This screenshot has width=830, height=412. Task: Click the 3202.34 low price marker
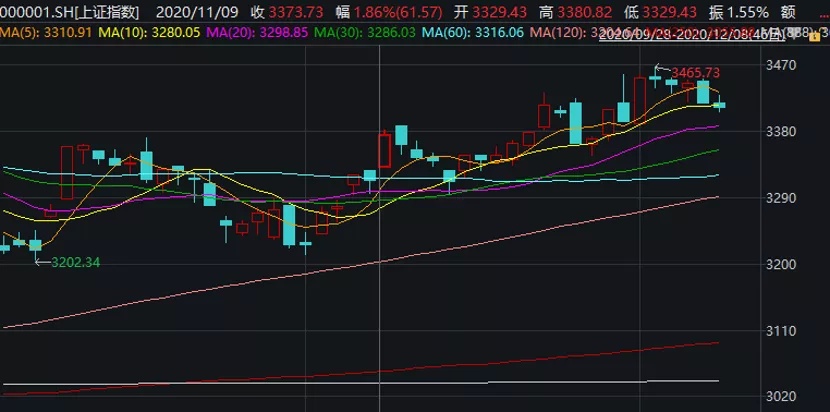pos(75,262)
